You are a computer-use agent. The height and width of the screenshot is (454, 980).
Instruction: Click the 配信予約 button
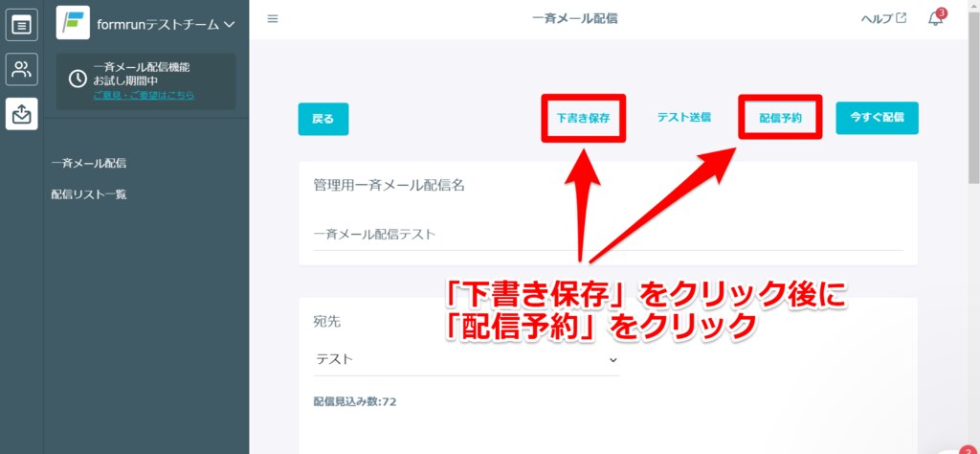coord(780,118)
